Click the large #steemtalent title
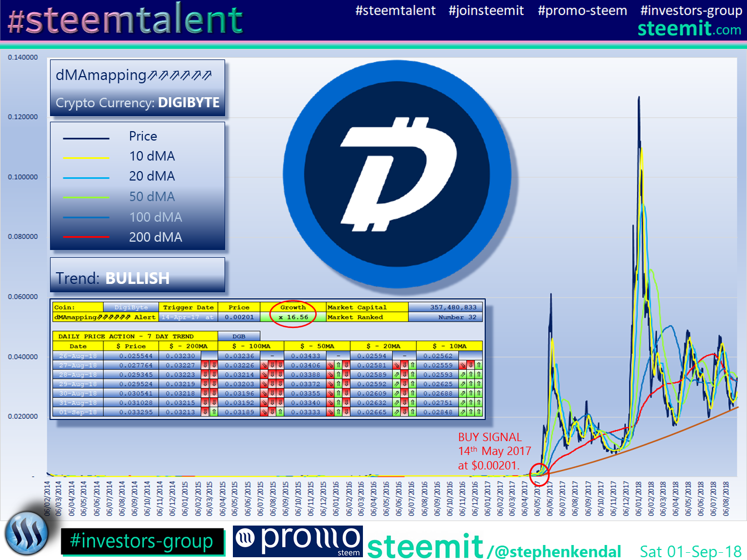Screen dimensions: 747x560 (125, 20)
